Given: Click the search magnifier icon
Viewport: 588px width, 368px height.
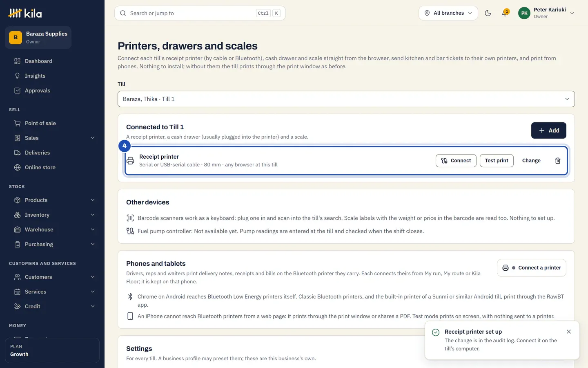Looking at the screenshot, I should [123, 13].
